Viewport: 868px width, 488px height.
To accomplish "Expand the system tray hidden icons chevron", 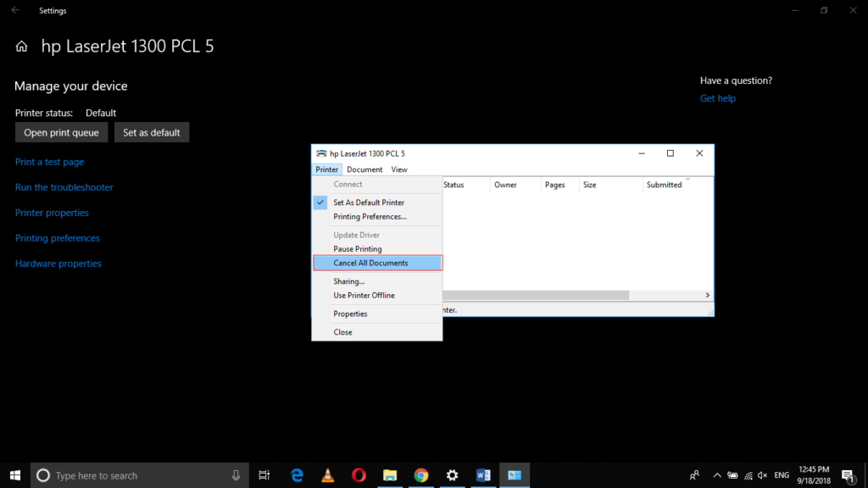I will coord(717,475).
